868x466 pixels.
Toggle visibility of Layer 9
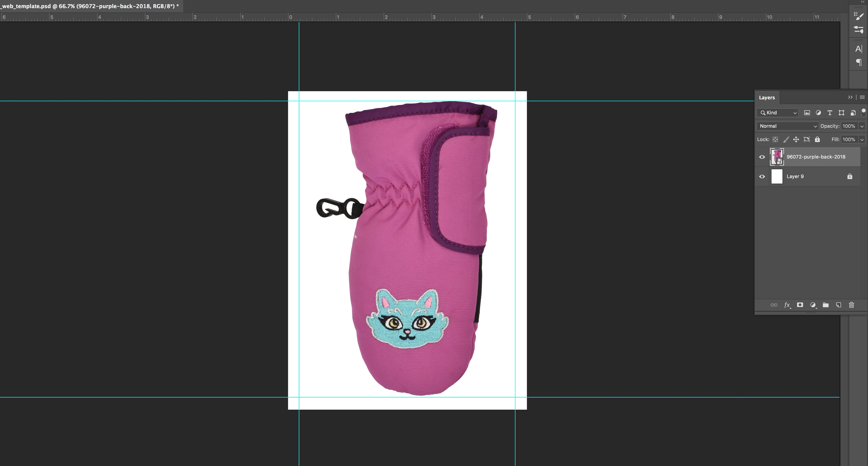tap(762, 176)
